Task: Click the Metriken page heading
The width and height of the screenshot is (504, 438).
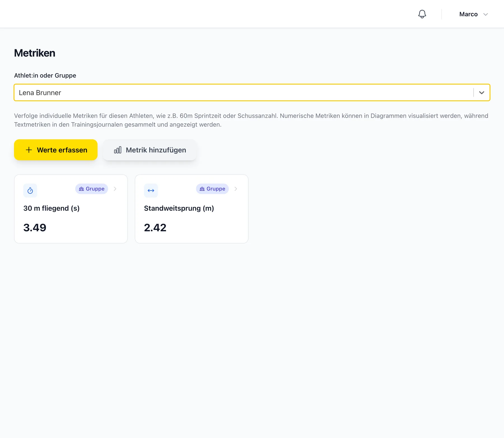Action: (35, 53)
